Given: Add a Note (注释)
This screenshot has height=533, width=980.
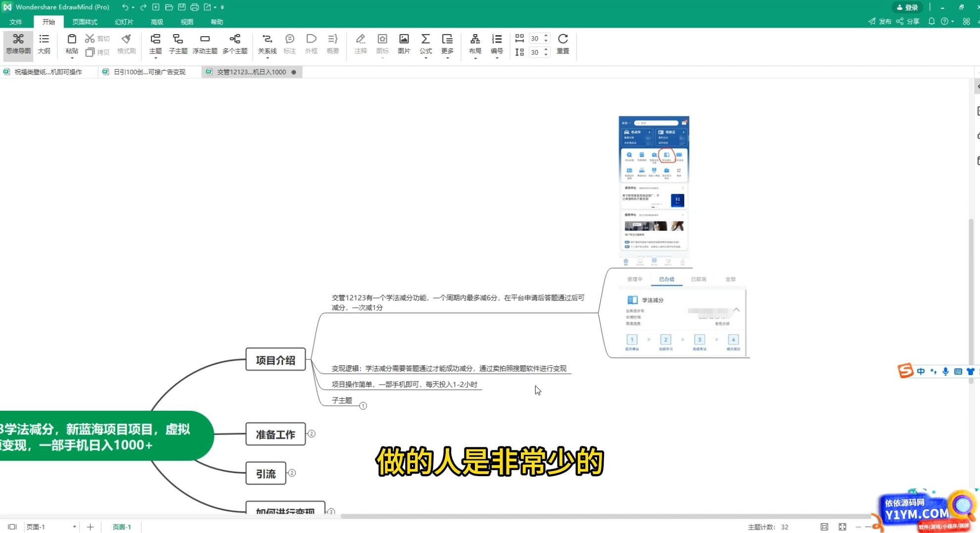Looking at the screenshot, I should click(x=361, y=44).
